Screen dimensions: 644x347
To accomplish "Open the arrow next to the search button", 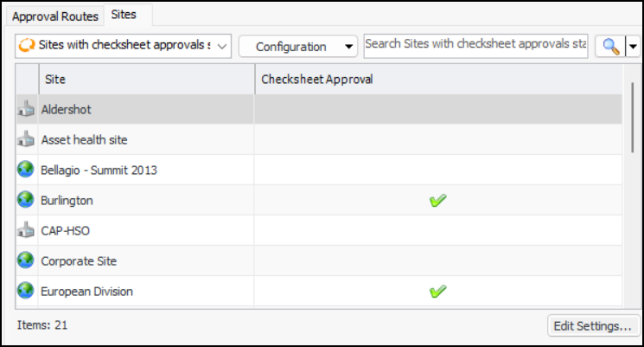I will point(633,47).
